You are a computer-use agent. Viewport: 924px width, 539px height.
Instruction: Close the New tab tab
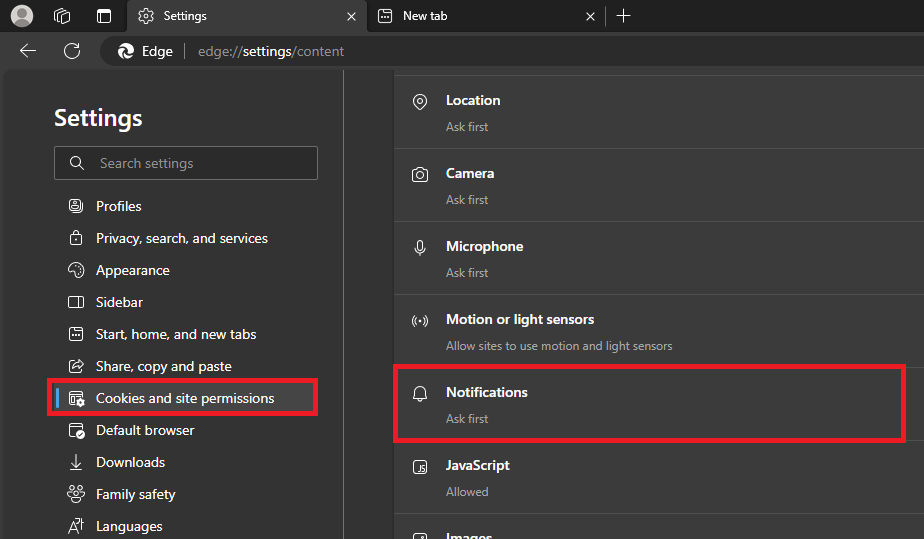click(590, 16)
